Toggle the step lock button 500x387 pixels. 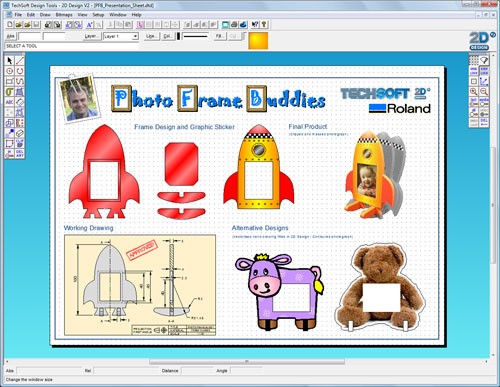pyautogui.click(x=484, y=71)
